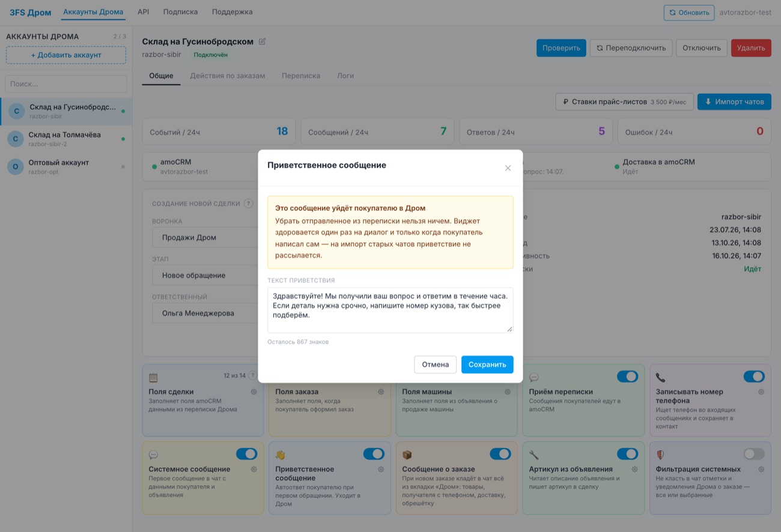This screenshot has height=532, width=781.
Task: Open settings gear on Записывать номер телефона card
Action: [761, 391]
